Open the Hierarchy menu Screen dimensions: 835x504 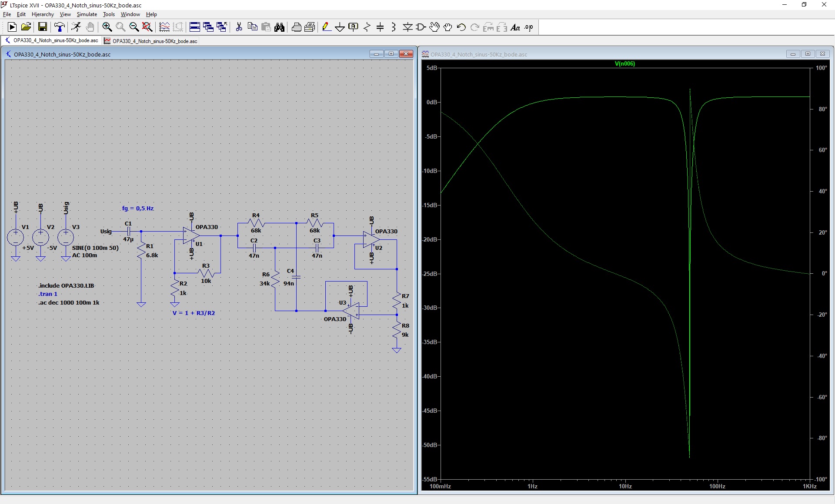point(43,14)
